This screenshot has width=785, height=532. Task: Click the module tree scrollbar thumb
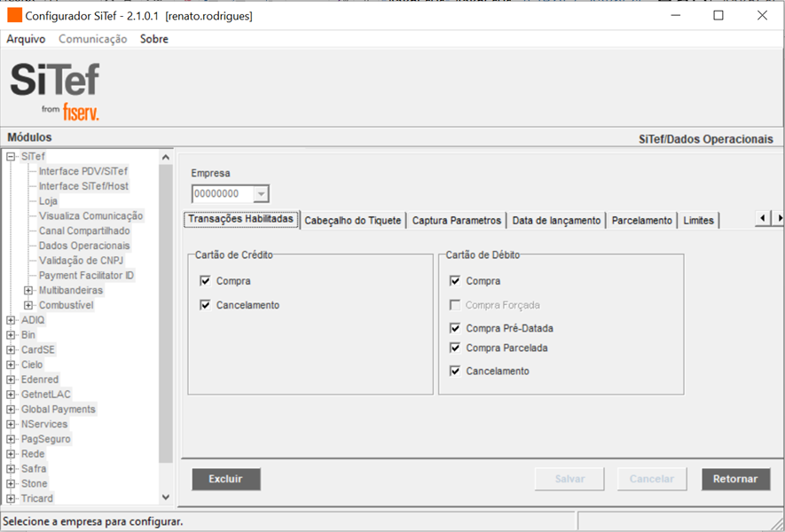click(166, 313)
